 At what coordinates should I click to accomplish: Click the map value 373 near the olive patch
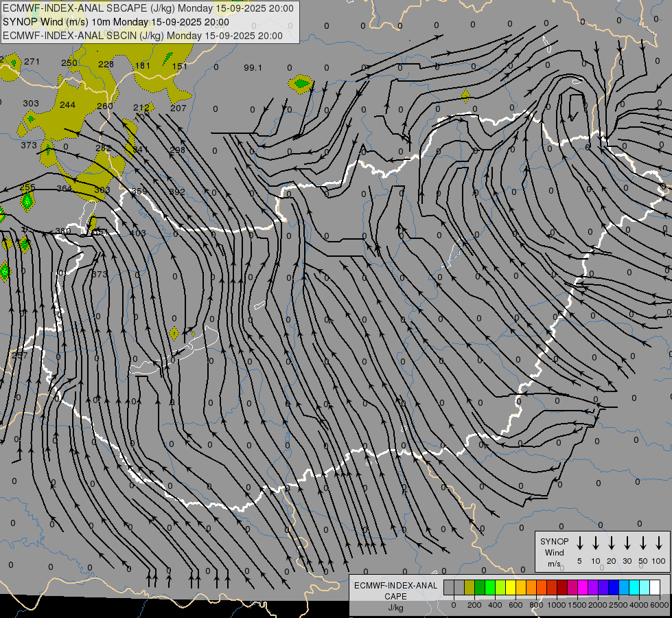29,145
